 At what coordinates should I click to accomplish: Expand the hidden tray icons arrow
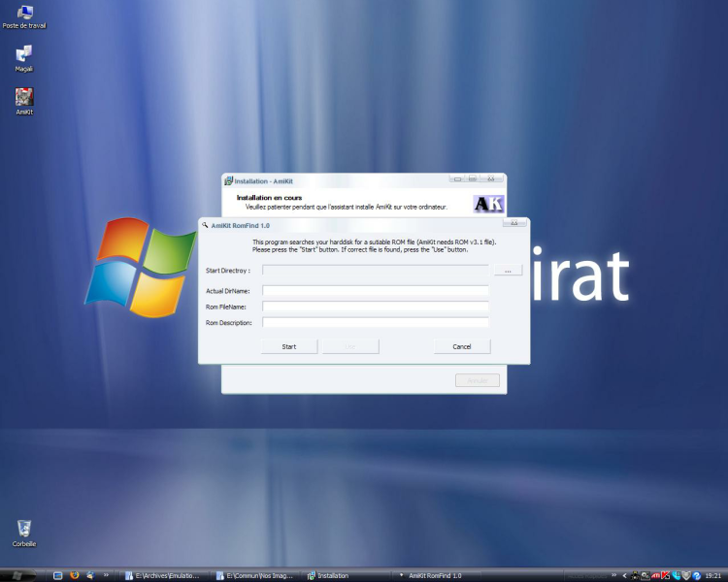tap(625, 575)
